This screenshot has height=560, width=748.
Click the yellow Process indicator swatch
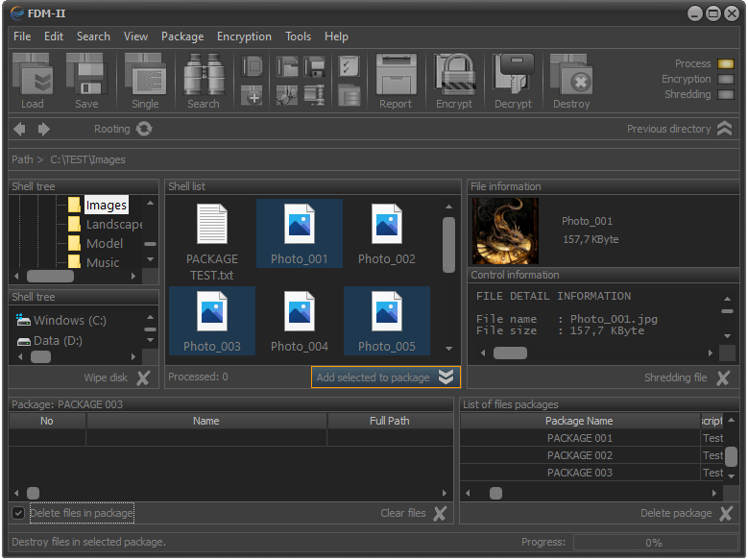(x=726, y=64)
